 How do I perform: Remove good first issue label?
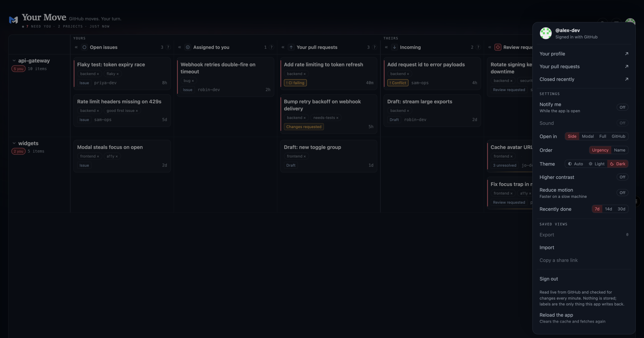(137, 111)
